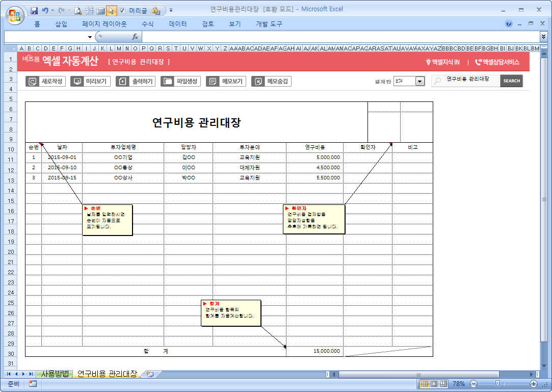Screen dimensions: 552x392
Task: Open the 삽입 ribbon tab
Action: [61, 24]
